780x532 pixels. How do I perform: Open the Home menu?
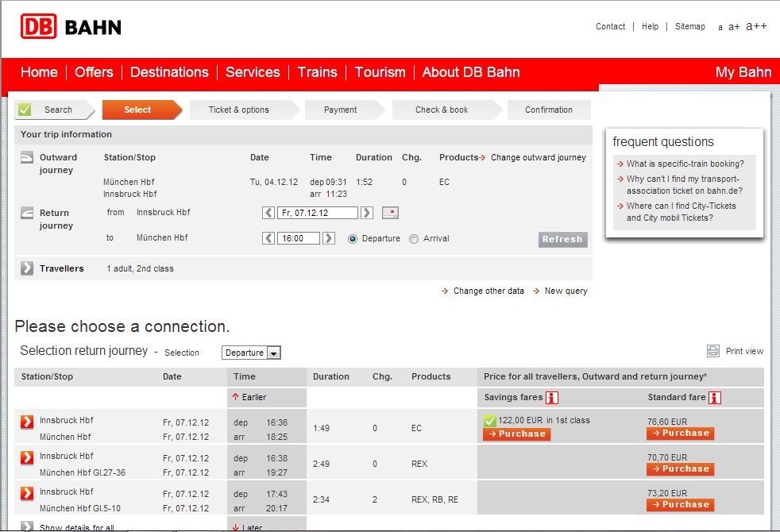click(39, 72)
